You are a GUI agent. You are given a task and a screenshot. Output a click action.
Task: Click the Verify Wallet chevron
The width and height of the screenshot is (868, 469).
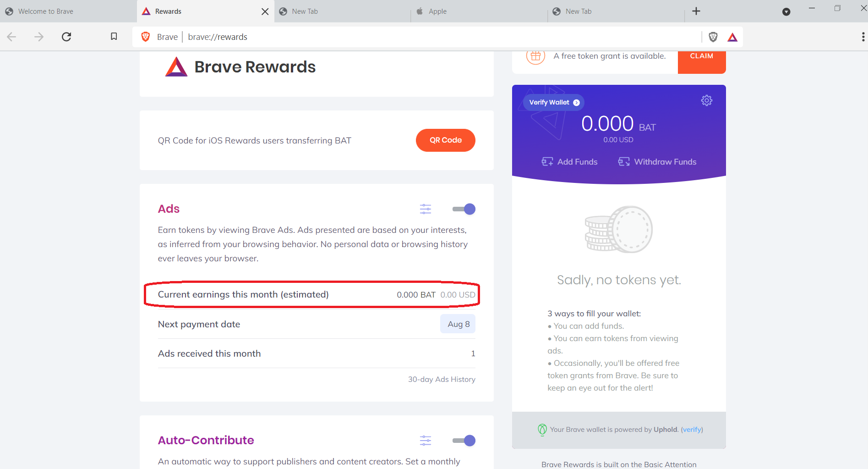point(576,102)
